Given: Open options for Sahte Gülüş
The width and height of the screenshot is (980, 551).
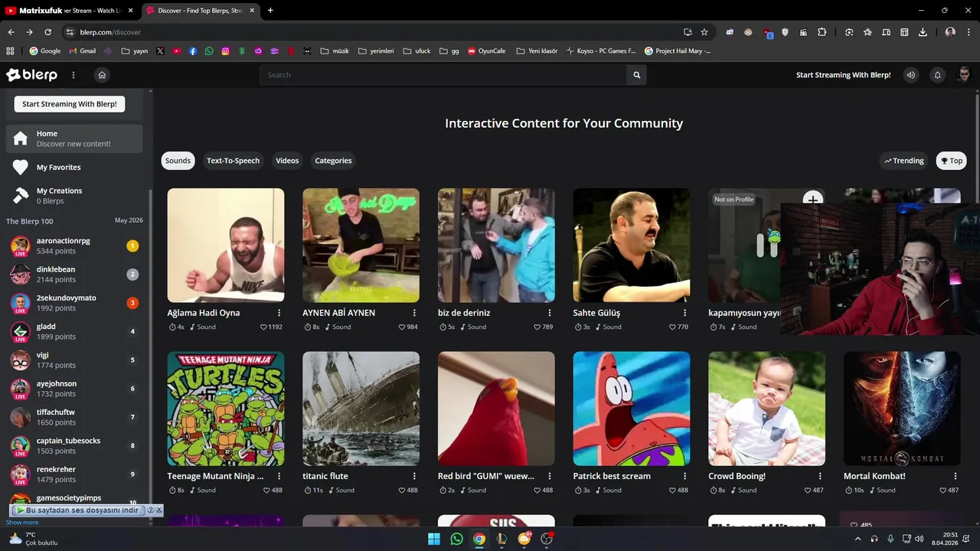Looking at the screenshot, I should [684, 313].
